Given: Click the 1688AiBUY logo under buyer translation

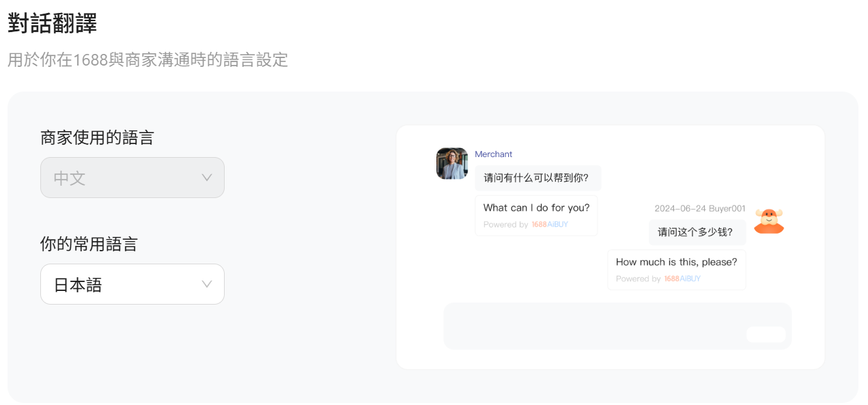Looking at the screenshot, I should click(x=682, y=279).
